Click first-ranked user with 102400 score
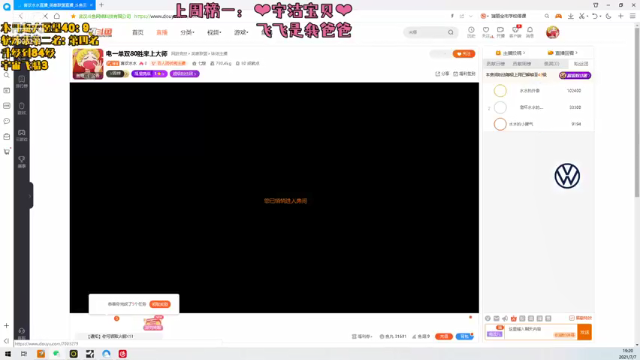640x360 pixels. (538, 91)
